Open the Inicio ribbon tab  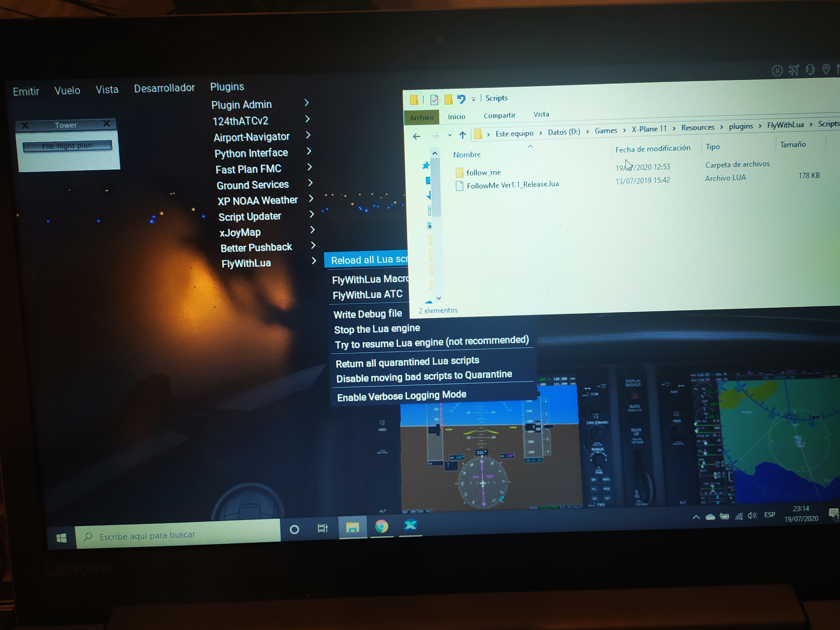pyautogui.click(x=457, y=117)
